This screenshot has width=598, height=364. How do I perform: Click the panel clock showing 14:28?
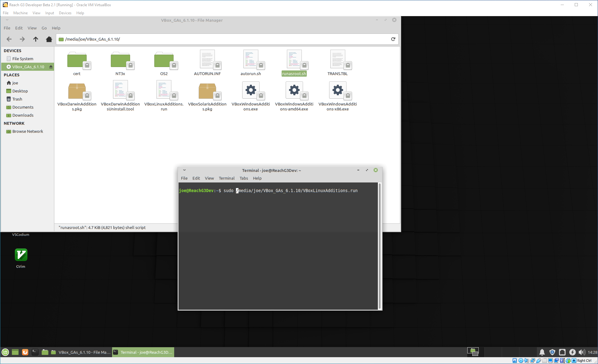coord(592,352)
